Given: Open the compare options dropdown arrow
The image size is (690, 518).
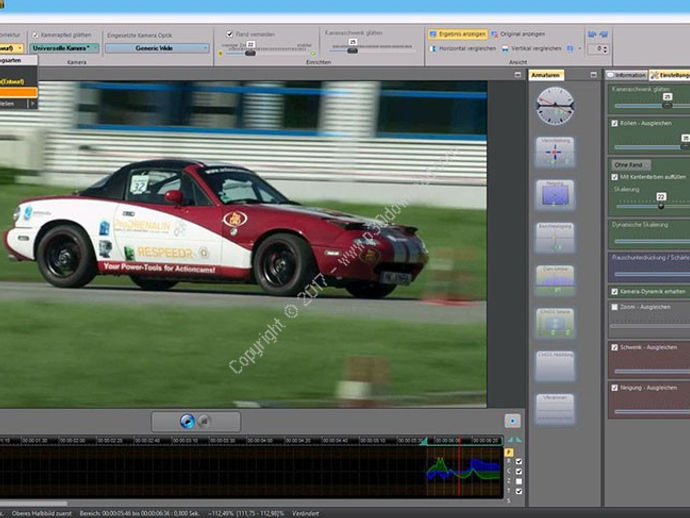Looking at the screenshot, I should (580, 48).
